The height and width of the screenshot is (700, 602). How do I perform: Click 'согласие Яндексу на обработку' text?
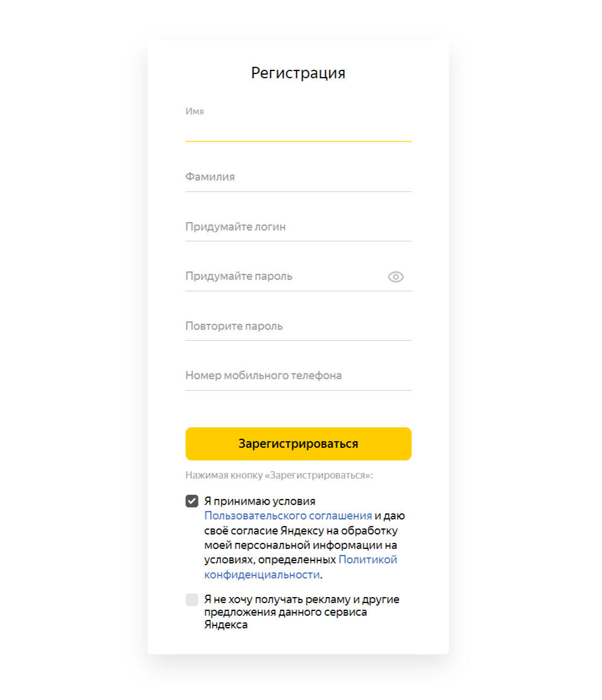(313, 530)
